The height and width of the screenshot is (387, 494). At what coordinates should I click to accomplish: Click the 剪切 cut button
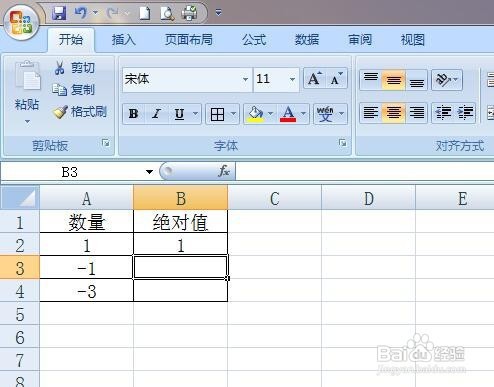[74, 68]
